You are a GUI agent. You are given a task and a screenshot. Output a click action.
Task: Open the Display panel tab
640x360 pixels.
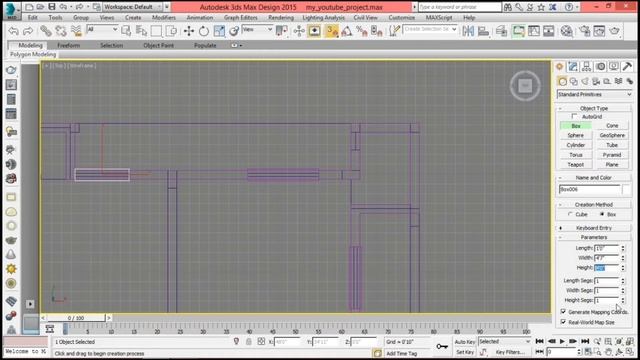click(613, 67)
